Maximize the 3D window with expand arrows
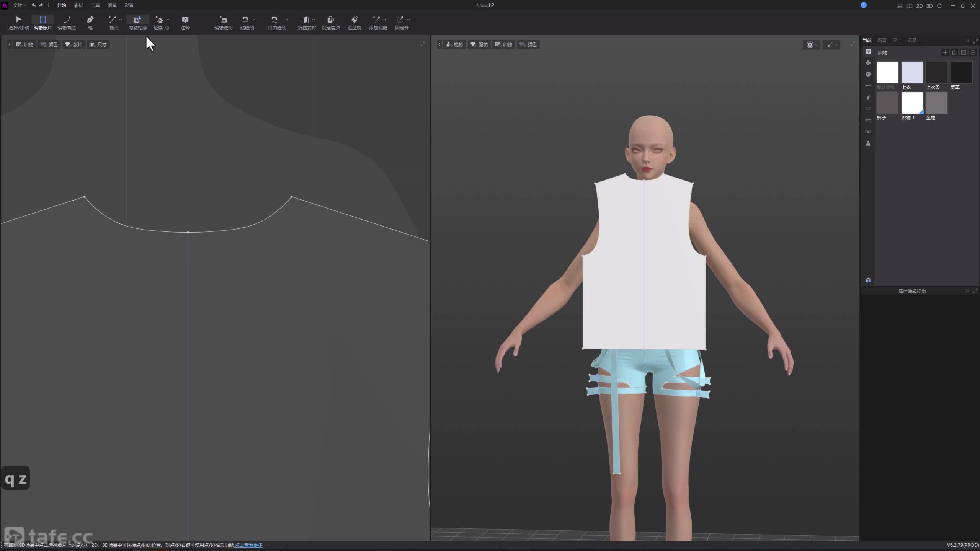 tap(853, 44)
